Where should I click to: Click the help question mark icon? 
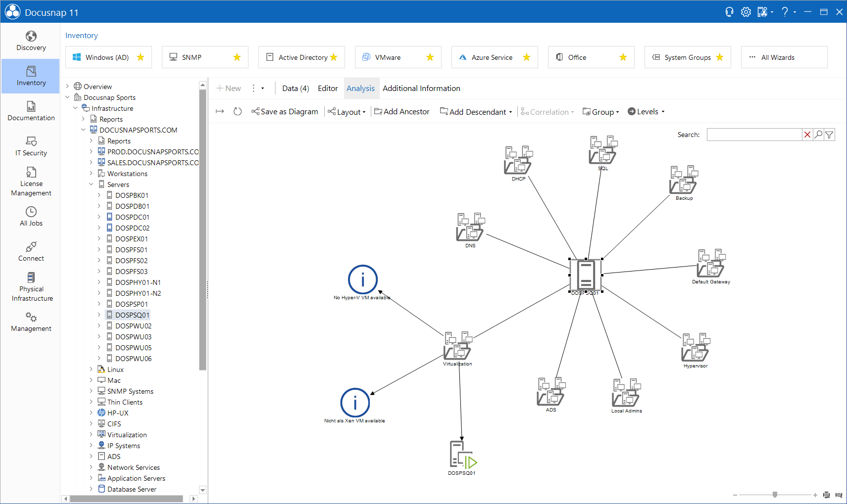pyautogui.click(x=785, y=12)
